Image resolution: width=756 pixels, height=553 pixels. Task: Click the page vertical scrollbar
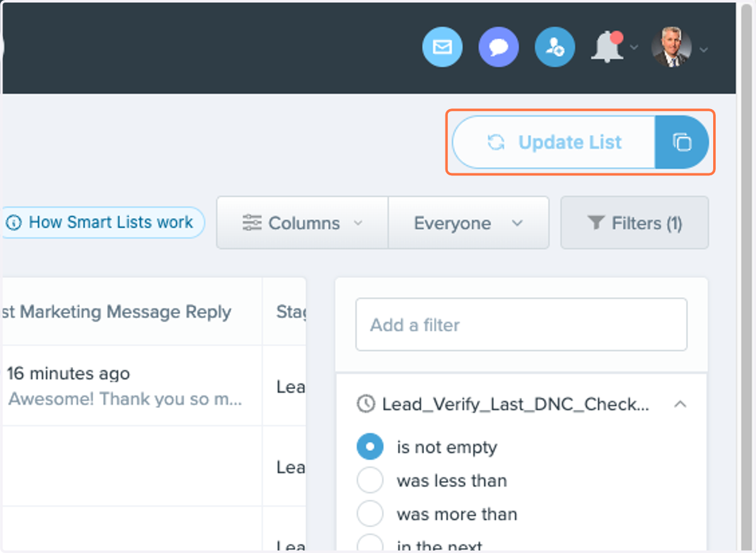click(x=745, y=276)
